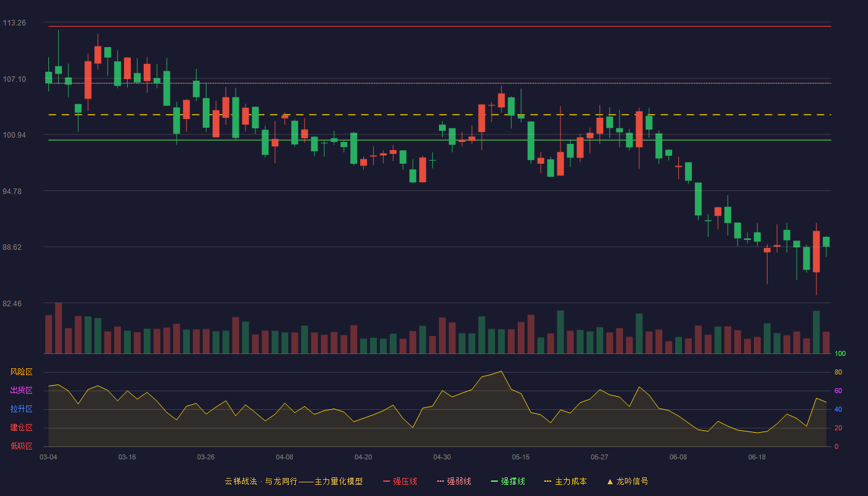
Task: Click the 06-18 date label
Action: [757, 457]
